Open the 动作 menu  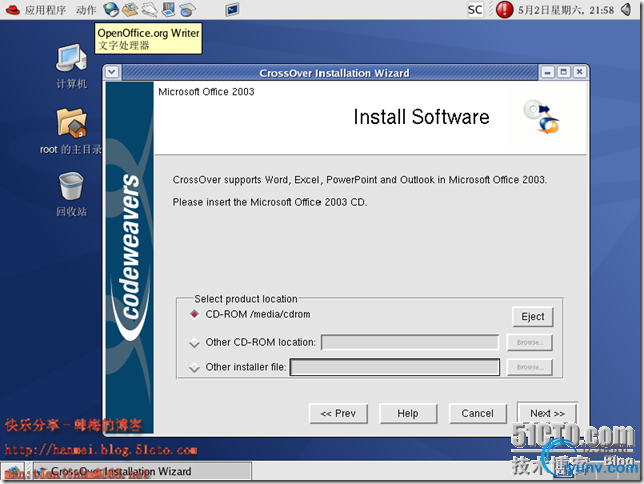(86, 10)
